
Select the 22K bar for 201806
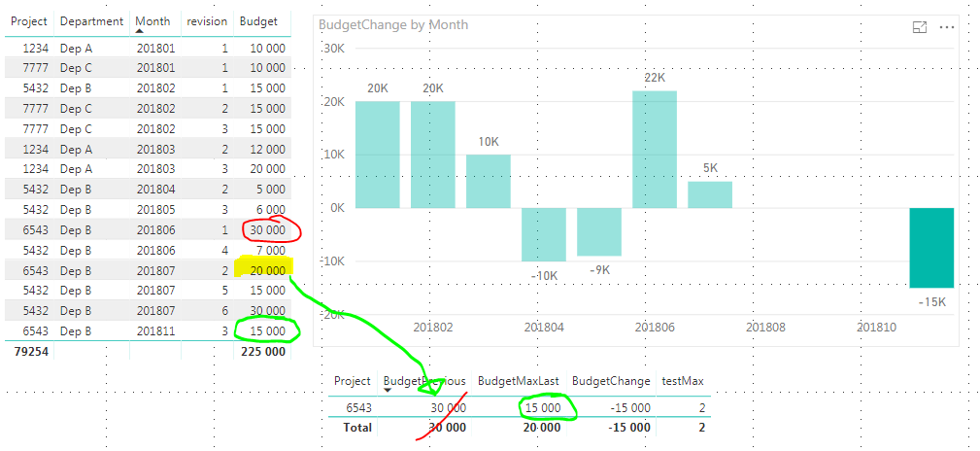(x=655, y=150)
